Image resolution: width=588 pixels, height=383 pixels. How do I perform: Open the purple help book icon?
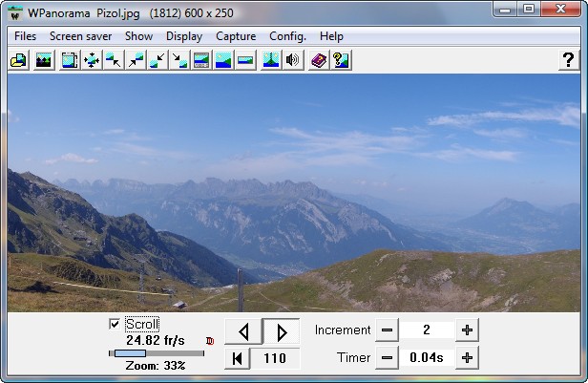pos(319,60)
